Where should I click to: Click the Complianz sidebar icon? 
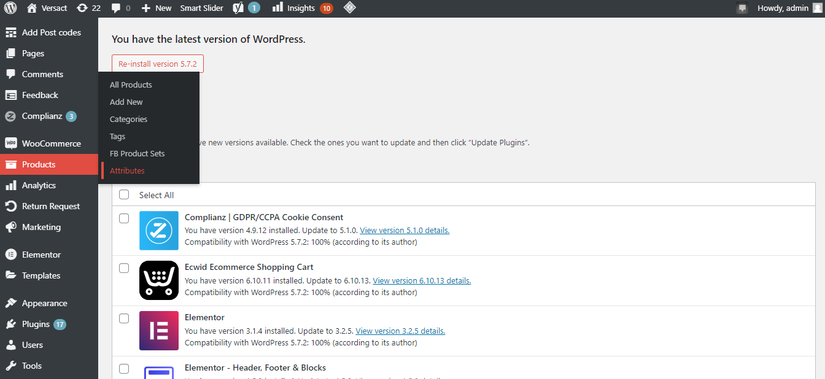11,116
